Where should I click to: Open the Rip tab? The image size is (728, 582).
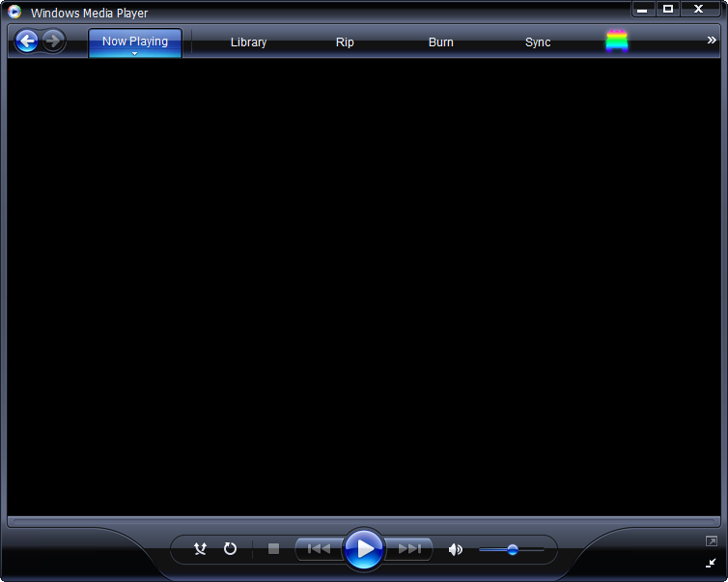[x=345, y=42]
